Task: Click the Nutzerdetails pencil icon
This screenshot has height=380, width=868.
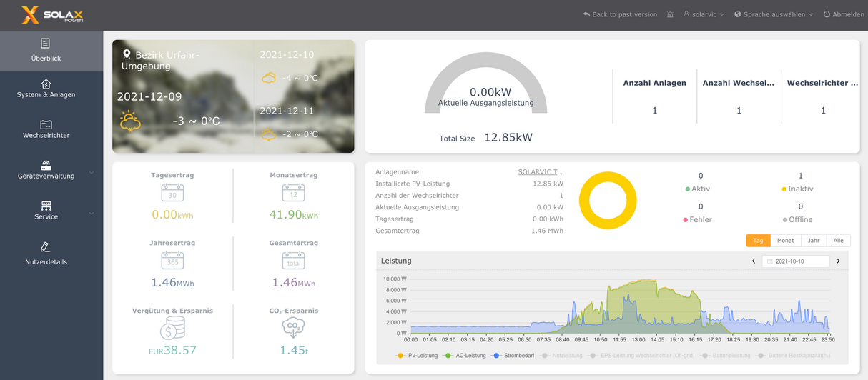Action: [46, 247]
